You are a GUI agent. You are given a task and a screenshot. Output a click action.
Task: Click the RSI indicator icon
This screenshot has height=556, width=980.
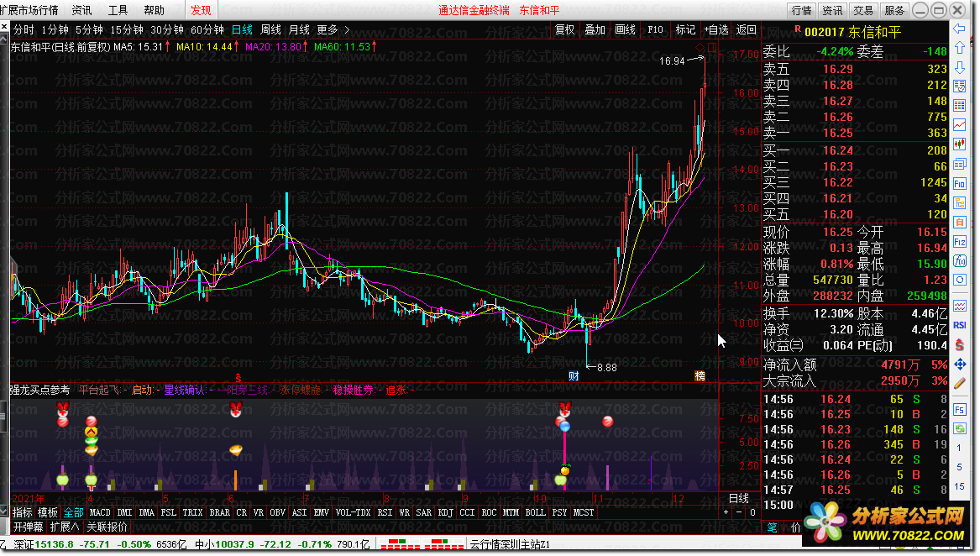[x=959, y=325]
